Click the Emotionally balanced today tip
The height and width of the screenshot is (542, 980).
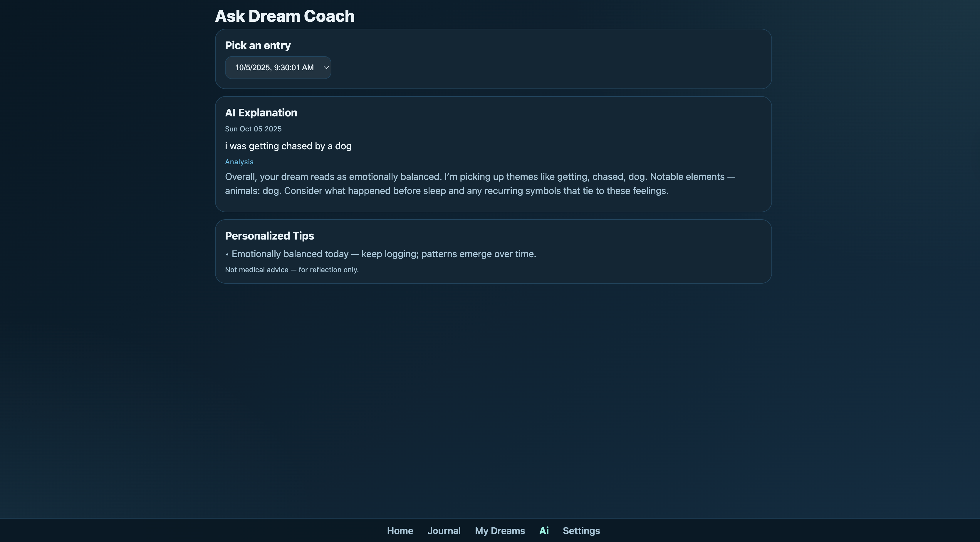(383, 254)
